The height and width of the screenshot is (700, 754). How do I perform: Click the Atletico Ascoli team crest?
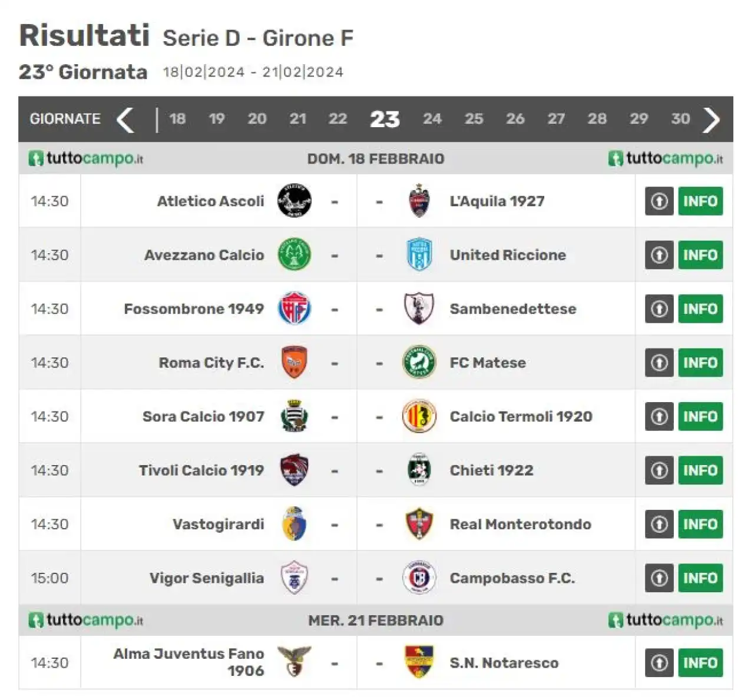(x=294, y=201)
